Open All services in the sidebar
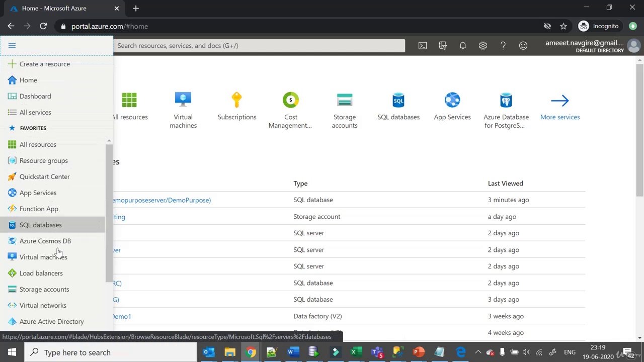Screen dimensions: 644x362 tap(35, 112)
